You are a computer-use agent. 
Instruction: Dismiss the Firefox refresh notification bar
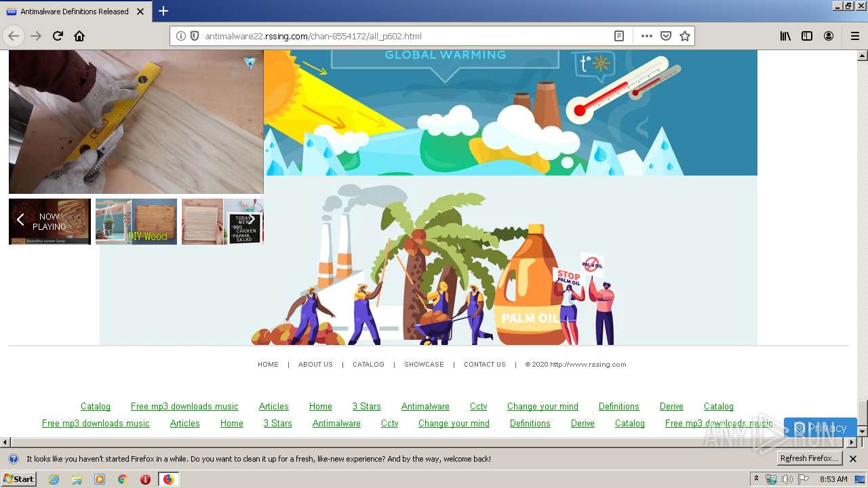(x=853, y=459)
